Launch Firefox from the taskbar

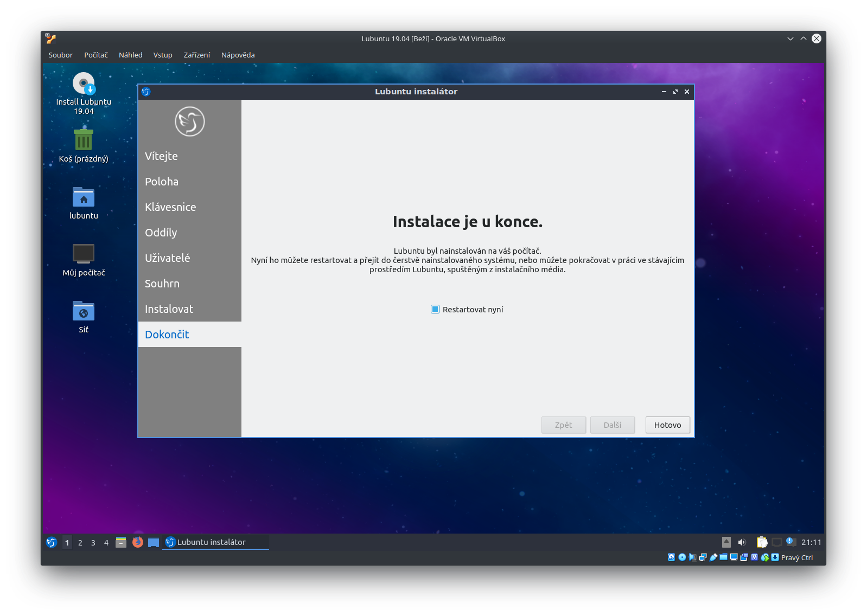tap(138, 542)
